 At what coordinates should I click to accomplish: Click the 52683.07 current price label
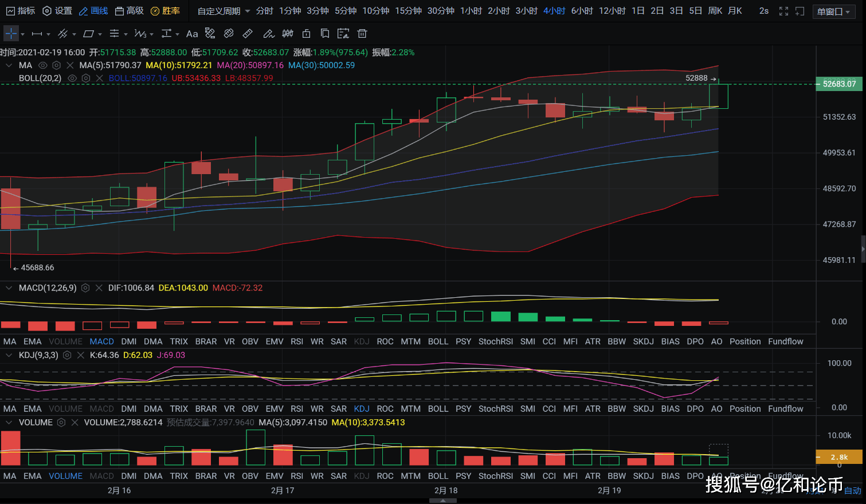tap(839, 84)
